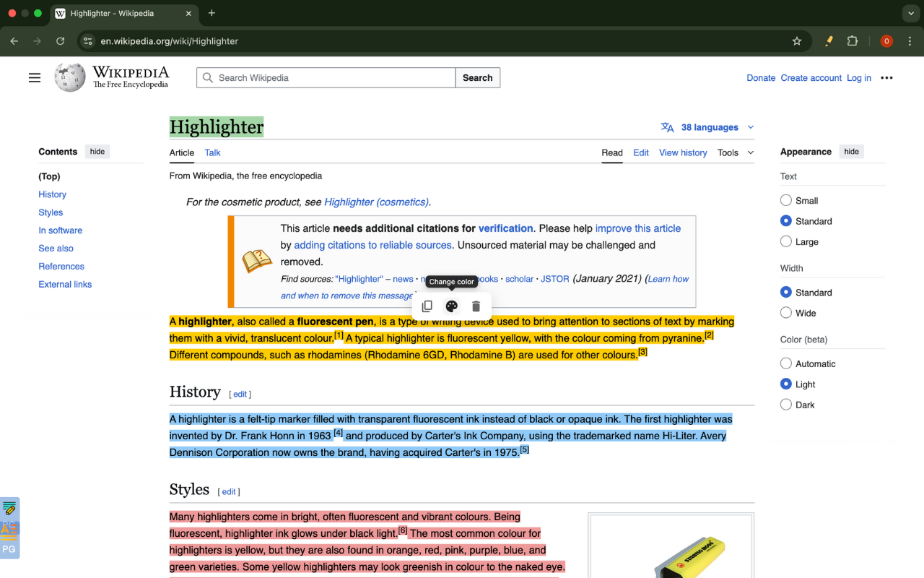
Task: Click the copy highlight icon in popup
Action: click(x=427, y=306)
